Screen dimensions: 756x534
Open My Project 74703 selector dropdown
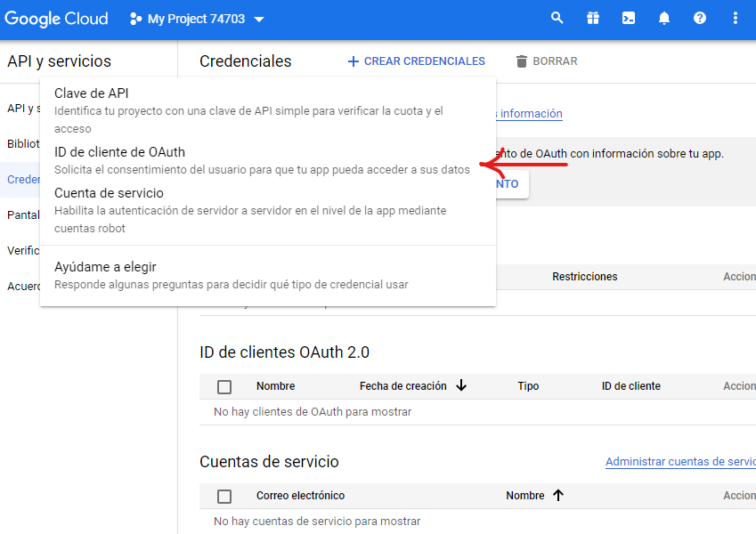[x=197, y=19]
